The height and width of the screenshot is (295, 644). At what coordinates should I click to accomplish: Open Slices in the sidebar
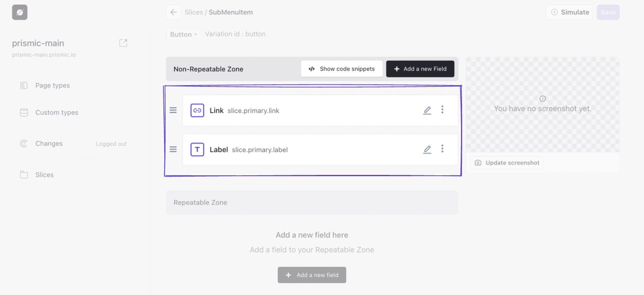click(x=44, y=175)
